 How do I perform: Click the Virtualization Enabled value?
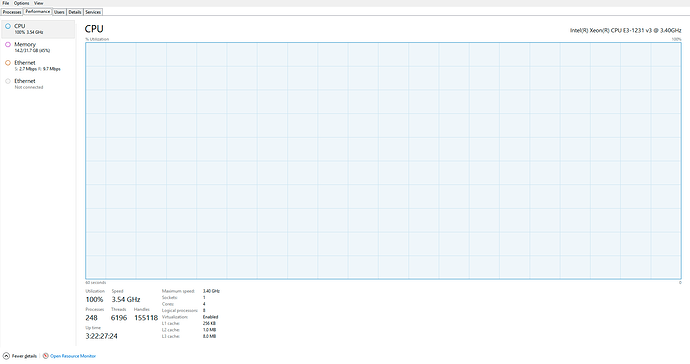[210, 317]
